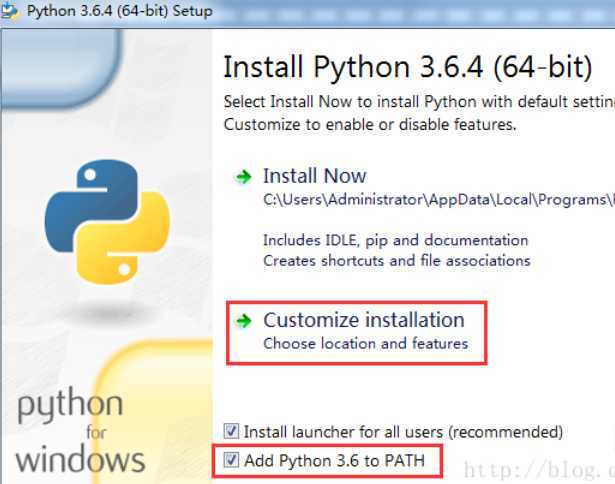The width and height of the screenshot is (615, 484).
Task: Click the green arrow beside Install Now
Action: coord(244,177)
